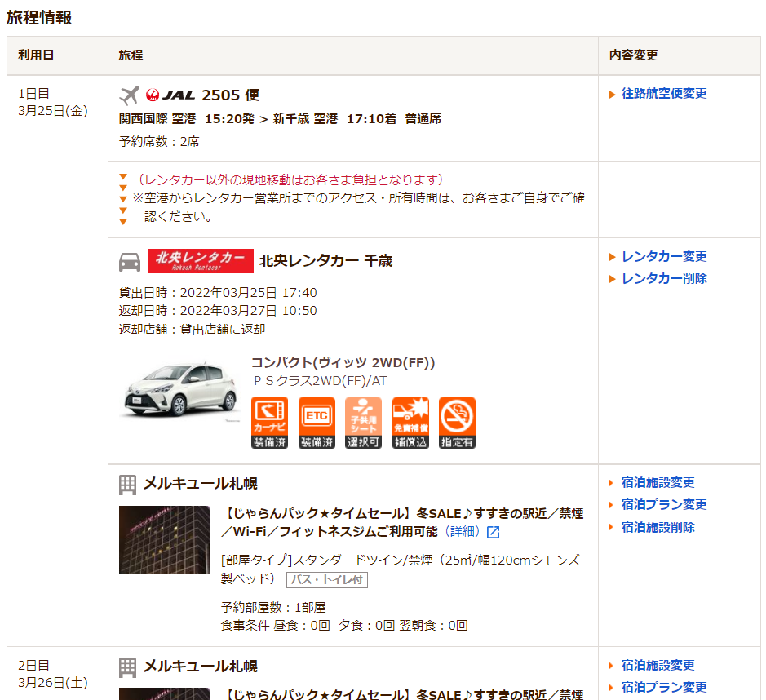The width and height of the screenshot is (766, 700).
Task: Click the external link icon after 詳細
Action: 494,532
